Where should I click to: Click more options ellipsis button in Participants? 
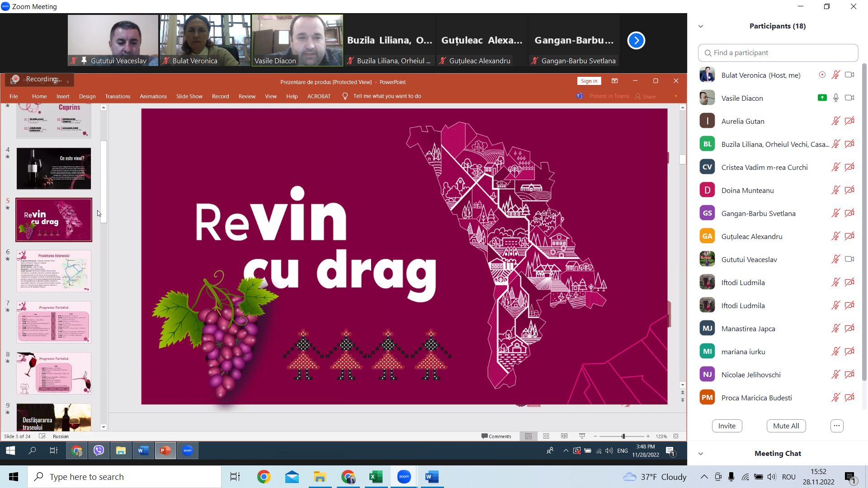coord(836,426)
